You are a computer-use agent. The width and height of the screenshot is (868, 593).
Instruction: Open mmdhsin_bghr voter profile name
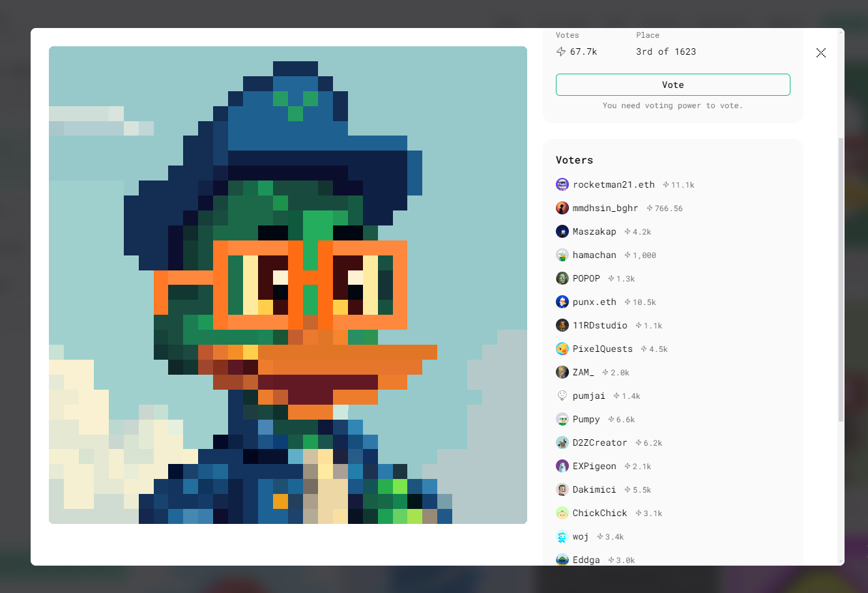pyautogui.click(x=605, y=208)
